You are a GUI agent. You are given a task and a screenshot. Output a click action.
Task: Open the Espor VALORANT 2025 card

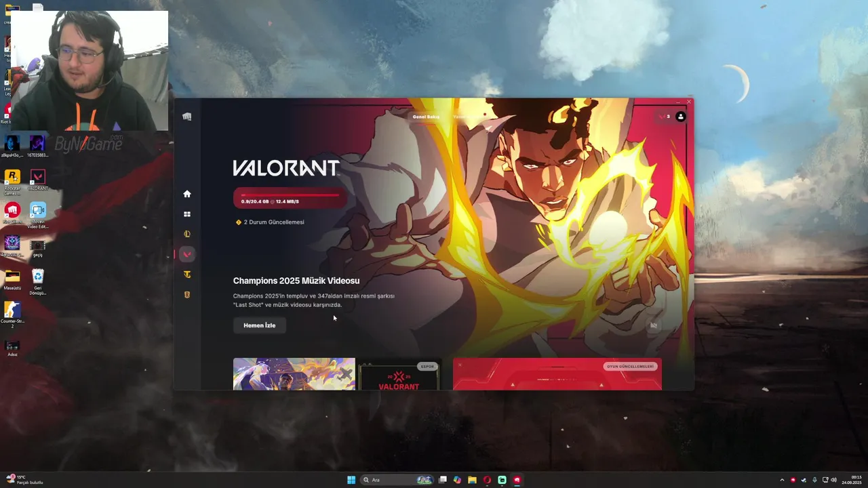coord(399,374)
